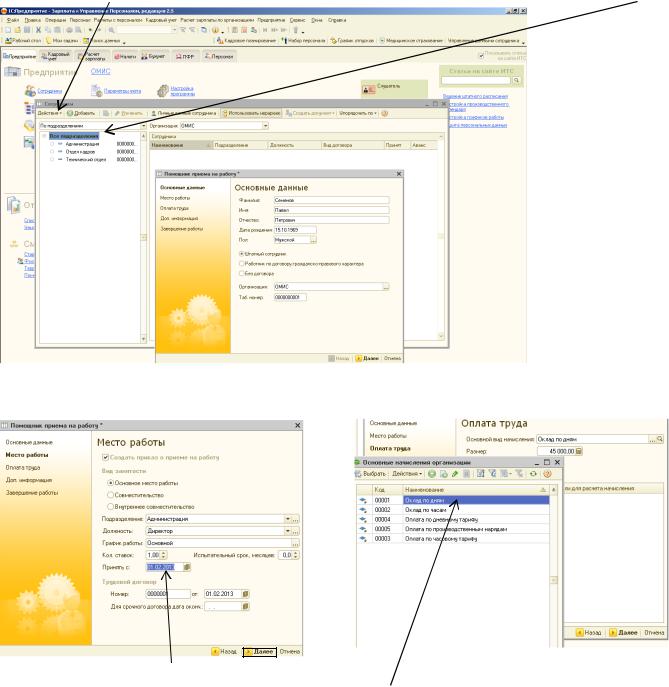Switch to the Налоги tab
Screen dimensions: 669x687
pyautogui.click(x=125, y=56)
